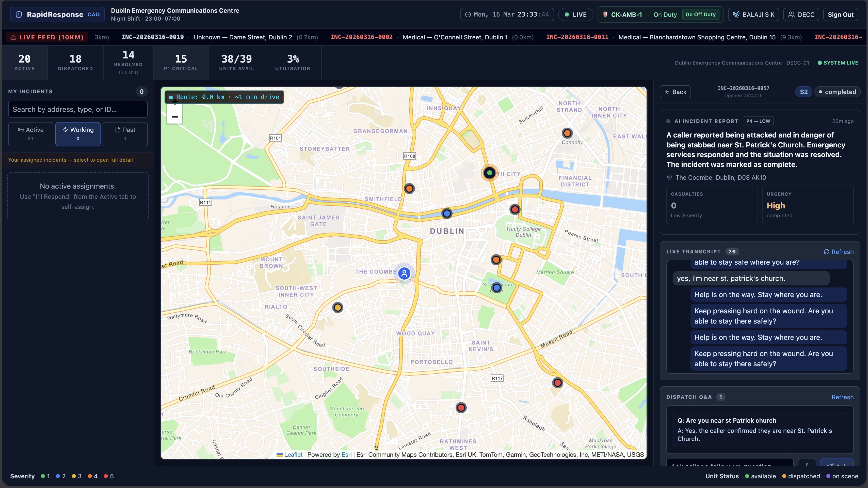
Task: Toggle the LIVE mode indicator
Action: pyautogui.click(x=575, y=14)
